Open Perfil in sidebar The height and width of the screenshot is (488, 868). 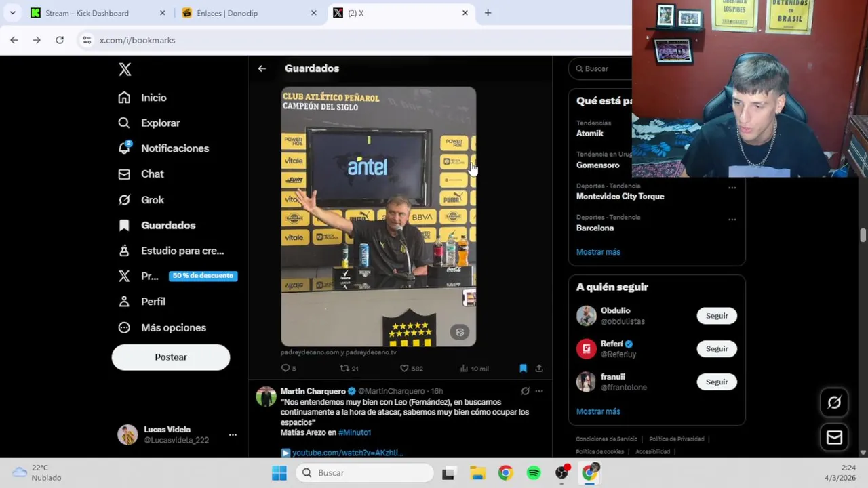pos(142,302)
